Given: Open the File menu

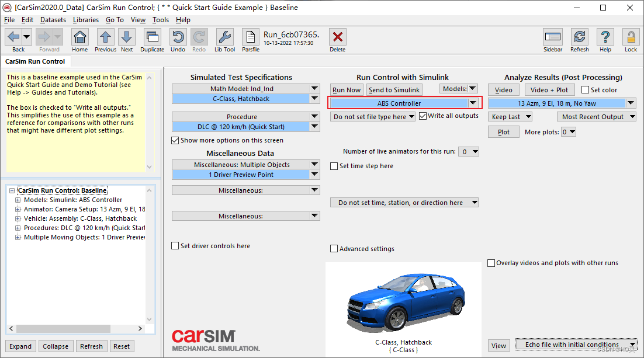Looking at the screenshot, I should [9, 20].
